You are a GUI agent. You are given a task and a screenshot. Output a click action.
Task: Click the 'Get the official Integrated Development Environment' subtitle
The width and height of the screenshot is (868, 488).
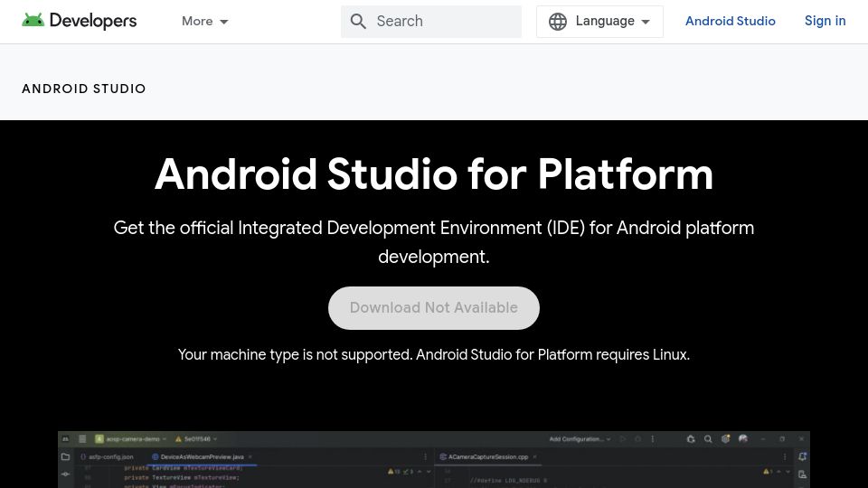point(433,242)
